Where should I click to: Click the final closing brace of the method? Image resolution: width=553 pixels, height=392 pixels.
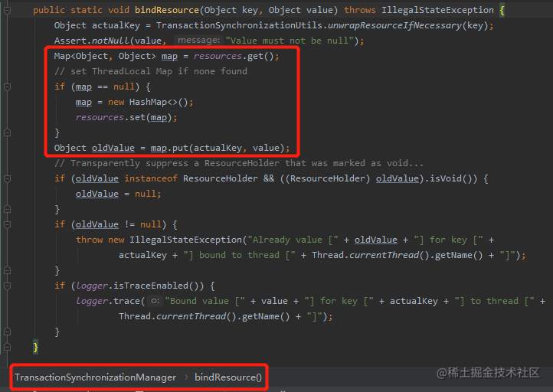[x=36, y=348]
